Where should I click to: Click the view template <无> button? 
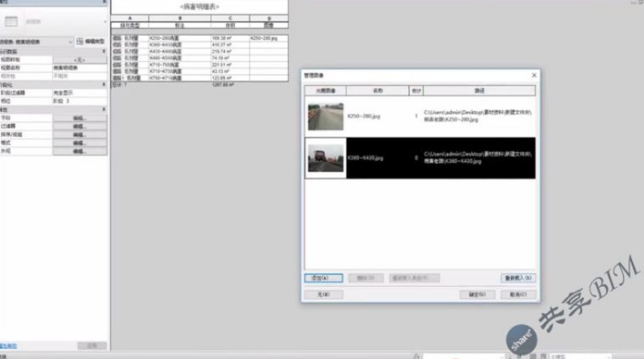click(79, 59)
